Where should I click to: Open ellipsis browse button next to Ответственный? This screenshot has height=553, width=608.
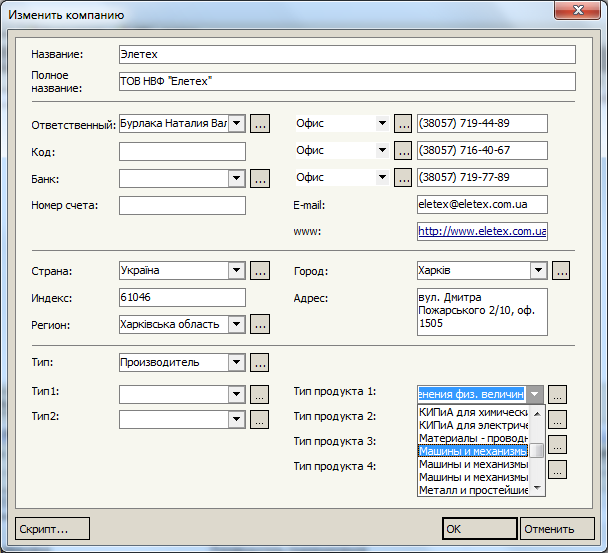(260, 124)
